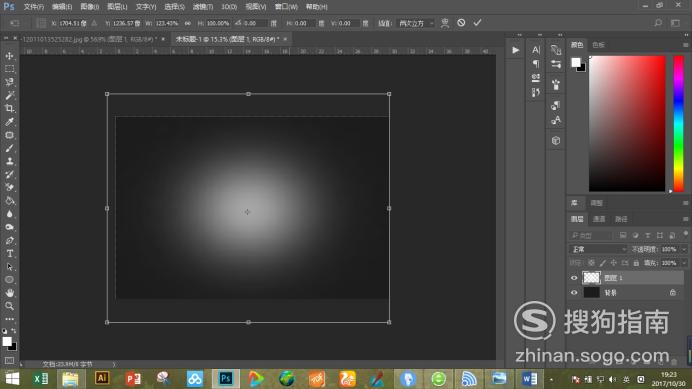The width and height of the screenshot is (692, 389).
Task: Select the Hand tool
Action: click(9, 293)
